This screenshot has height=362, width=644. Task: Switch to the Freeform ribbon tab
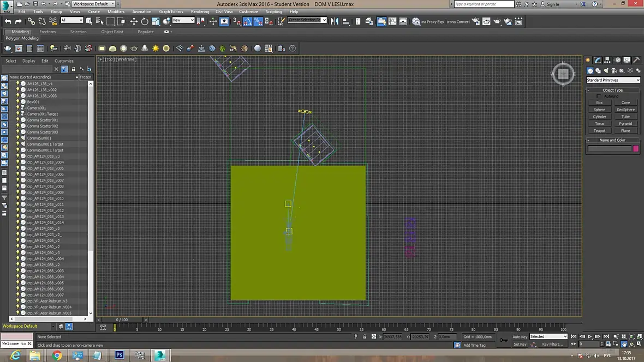(x=47, y=32)
